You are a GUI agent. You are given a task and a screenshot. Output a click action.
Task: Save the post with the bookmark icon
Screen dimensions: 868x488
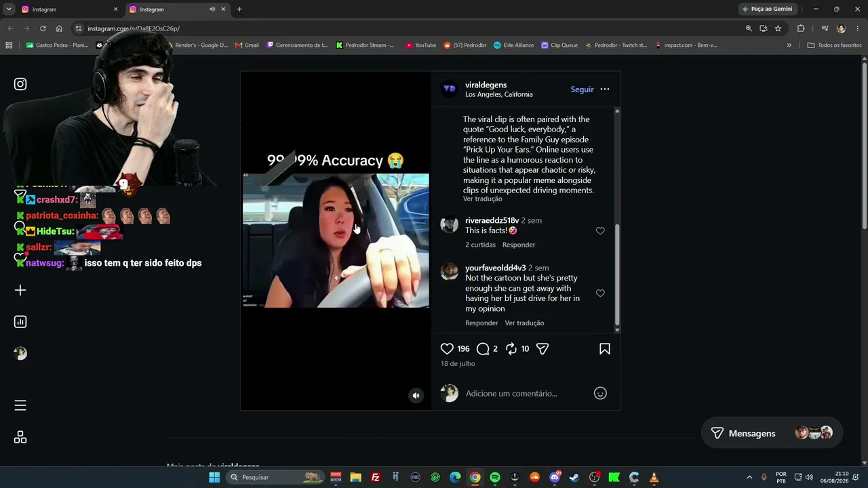pos(605,349)
